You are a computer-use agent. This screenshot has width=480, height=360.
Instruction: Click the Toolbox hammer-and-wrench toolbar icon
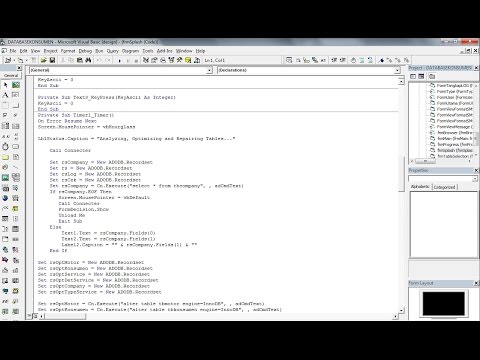click(x=179, y=60)
